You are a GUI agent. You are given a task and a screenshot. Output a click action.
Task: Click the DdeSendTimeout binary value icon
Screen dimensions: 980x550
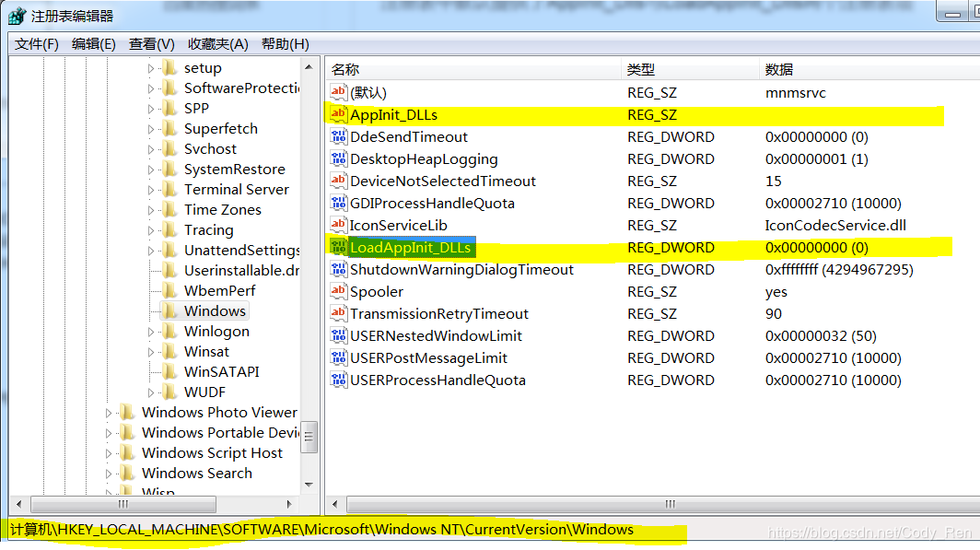(338, 137)
